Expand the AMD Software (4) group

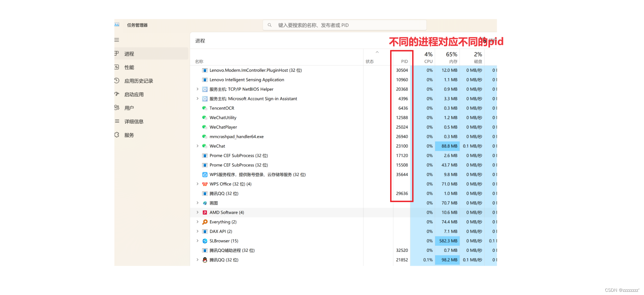click(197, 213)
